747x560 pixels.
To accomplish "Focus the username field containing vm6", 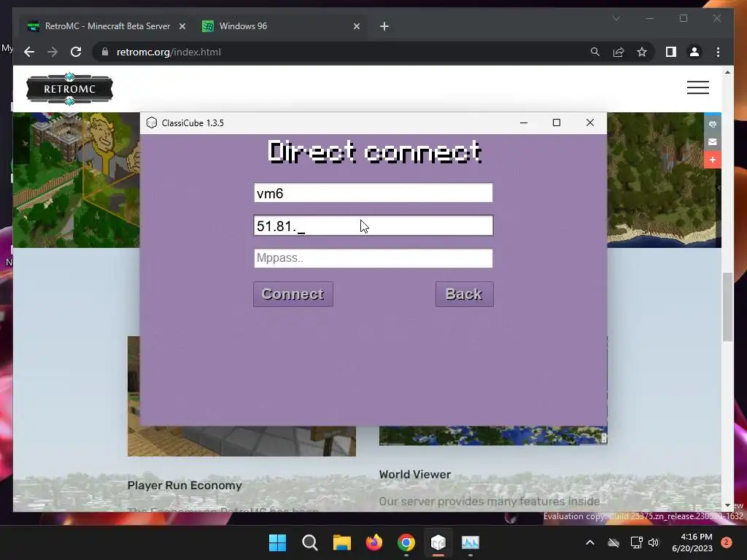I will click(x=373, y=192).
